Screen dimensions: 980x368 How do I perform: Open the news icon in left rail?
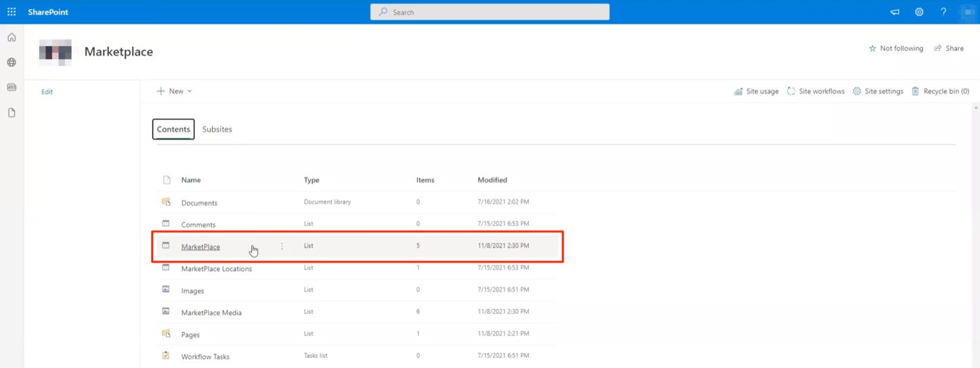point(12,87)
